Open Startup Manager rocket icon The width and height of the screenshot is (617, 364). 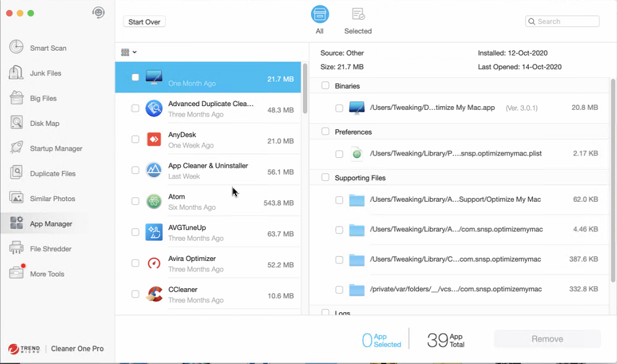coord(16,148)
